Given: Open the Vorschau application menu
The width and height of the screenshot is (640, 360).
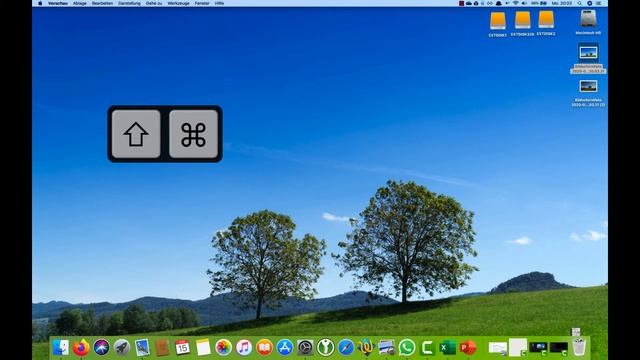Looking at the screenshot, I should coord(58,3).
